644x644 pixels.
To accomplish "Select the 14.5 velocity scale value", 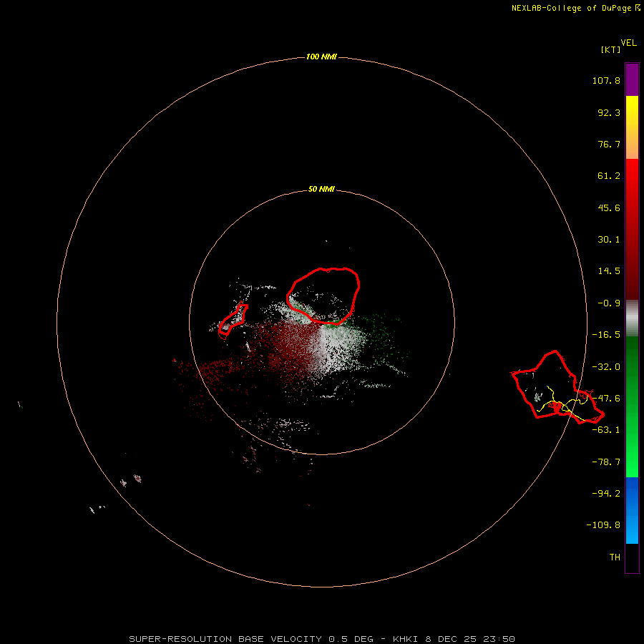I will click(x=609, y=271).
